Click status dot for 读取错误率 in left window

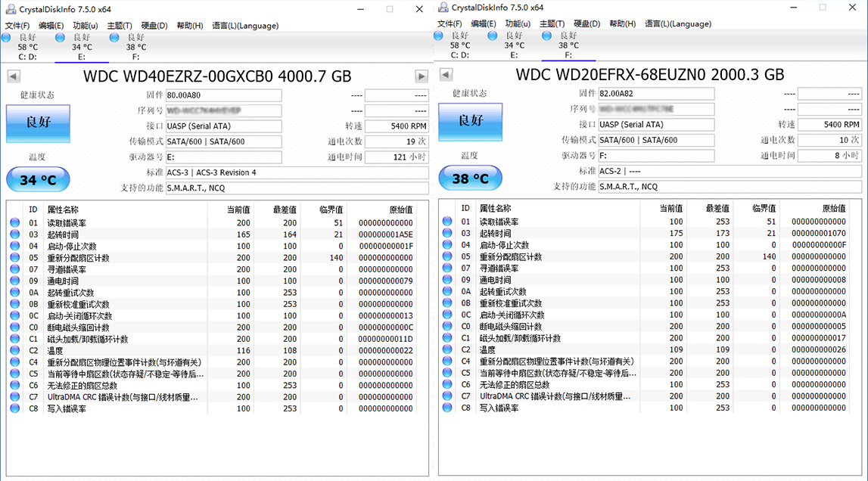pyautogui.click(x=15, y=222)
